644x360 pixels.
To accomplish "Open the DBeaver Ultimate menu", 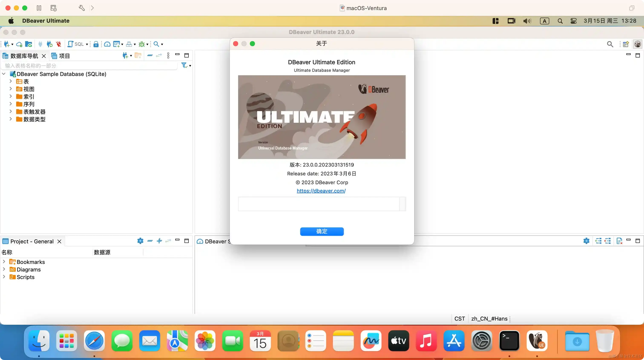I will pos(46,21).
